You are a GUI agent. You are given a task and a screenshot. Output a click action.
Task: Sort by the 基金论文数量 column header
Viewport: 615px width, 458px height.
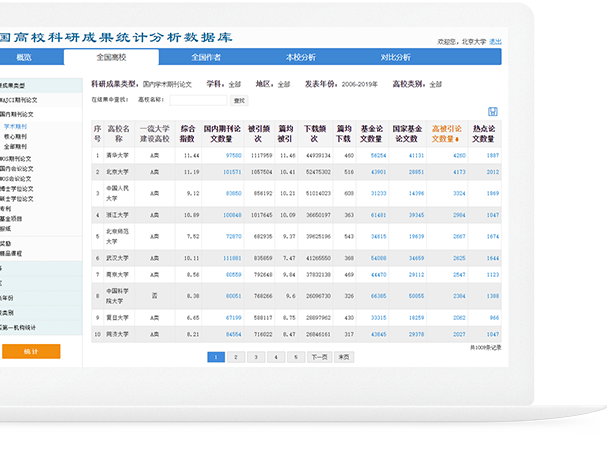[371, 134]
